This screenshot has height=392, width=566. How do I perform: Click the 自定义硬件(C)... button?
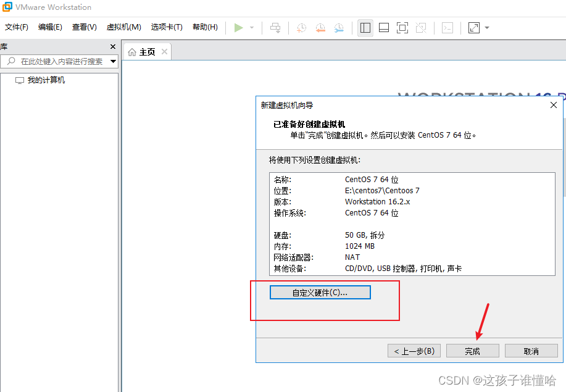[x=320, y=293]
